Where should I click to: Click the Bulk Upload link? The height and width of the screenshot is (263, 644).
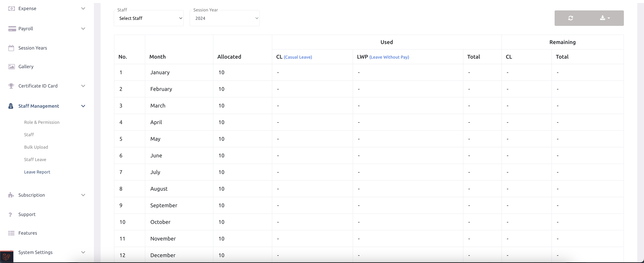[36, 147]
